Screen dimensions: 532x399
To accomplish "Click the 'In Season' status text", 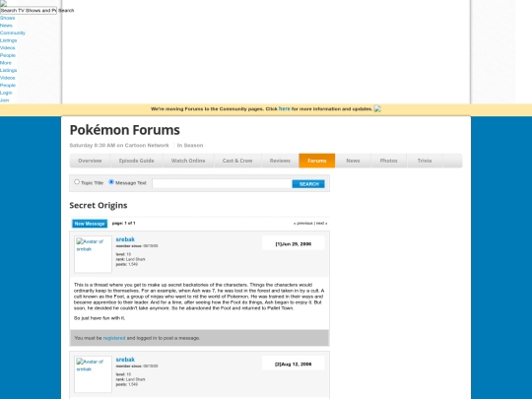I will pos(190,145).
